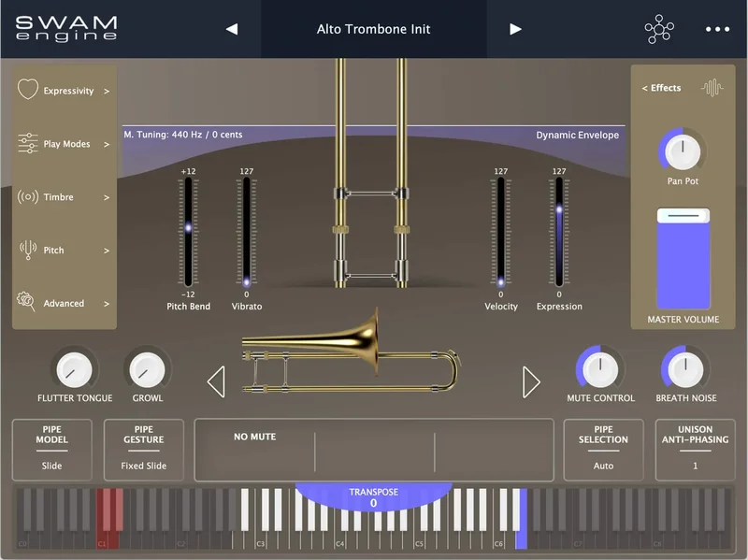Screen dimensions: 748x560
Task: Go to previous preset with left arrow
Action: 232,29
